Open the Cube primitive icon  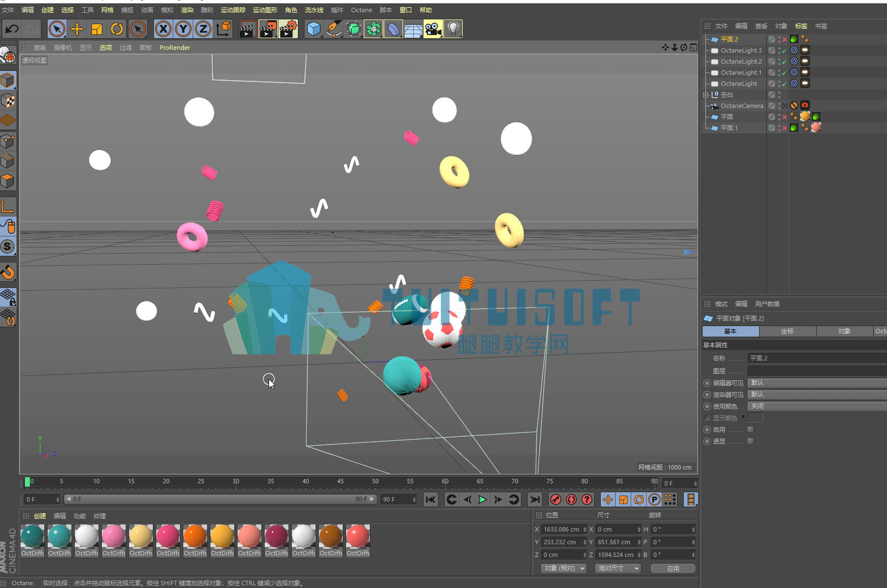point(314,29)
